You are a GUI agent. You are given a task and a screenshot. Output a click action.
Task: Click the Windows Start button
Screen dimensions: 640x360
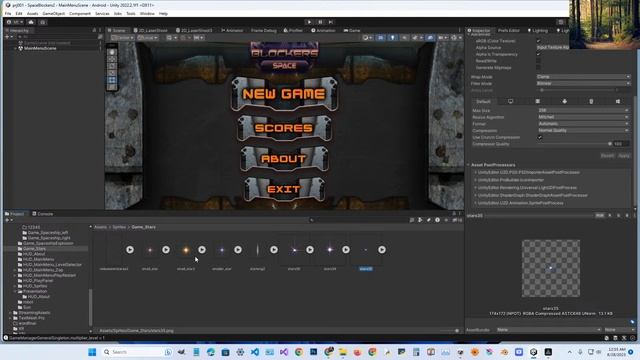92,352
